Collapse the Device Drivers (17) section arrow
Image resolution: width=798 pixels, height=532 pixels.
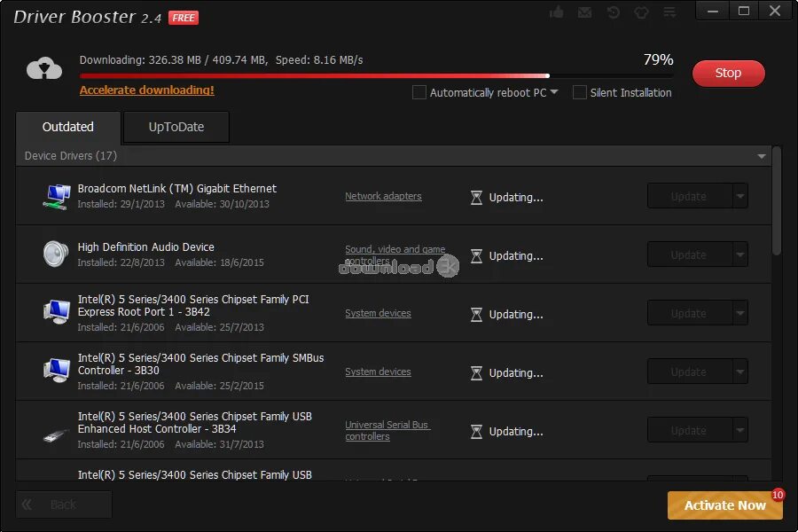pyautogui.click(x=762, y=156)
